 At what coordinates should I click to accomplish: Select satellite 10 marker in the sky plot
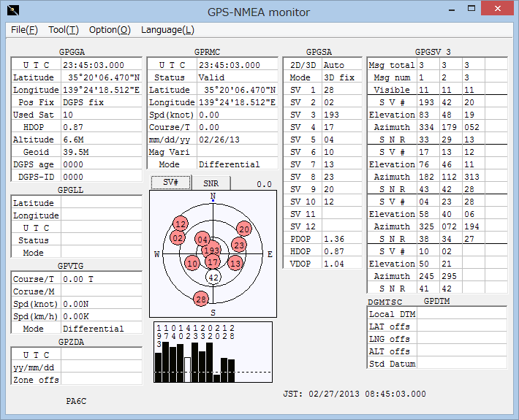(x=192, y=263)
